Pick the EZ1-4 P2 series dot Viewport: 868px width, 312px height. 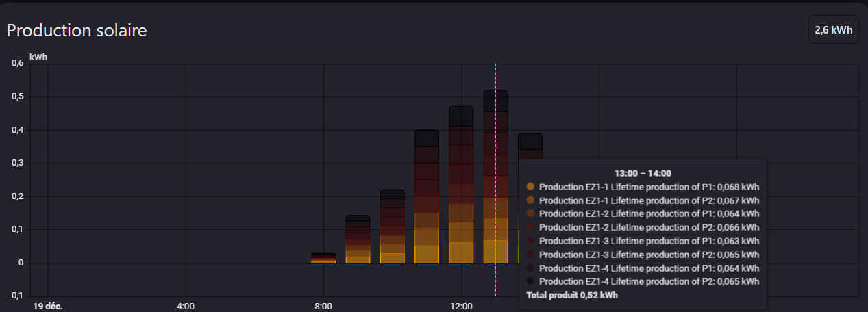pos(530,281)
